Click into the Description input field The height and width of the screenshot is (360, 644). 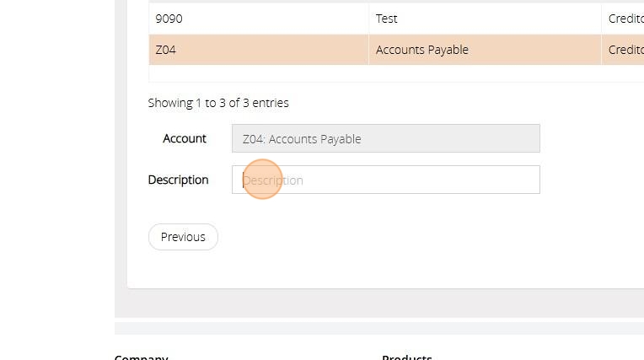[385, 180]
